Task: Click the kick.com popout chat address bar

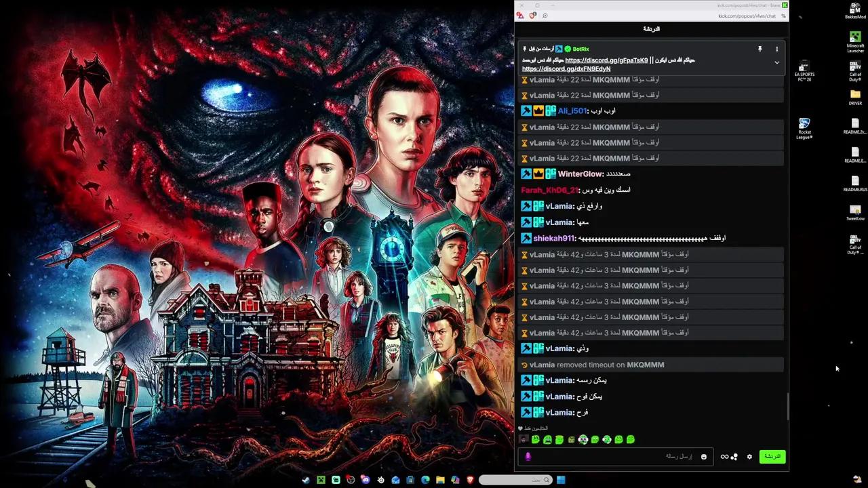Action: (x=747, y=16)
